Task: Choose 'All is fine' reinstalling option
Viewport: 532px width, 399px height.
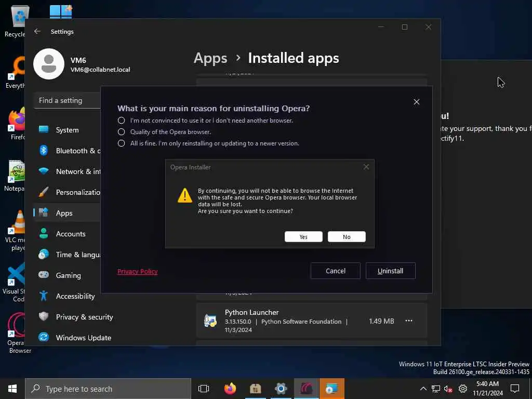Action: tap(121, 143)
